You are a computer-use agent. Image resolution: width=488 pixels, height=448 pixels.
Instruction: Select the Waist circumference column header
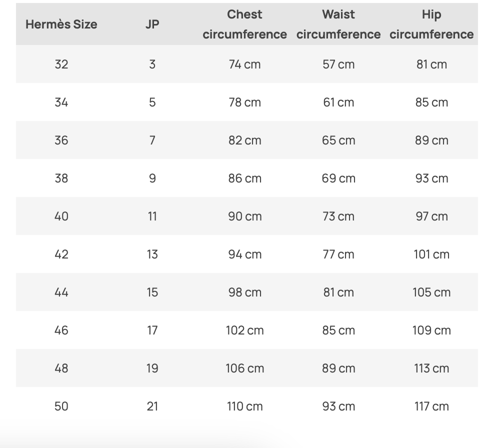pos(338,24)
